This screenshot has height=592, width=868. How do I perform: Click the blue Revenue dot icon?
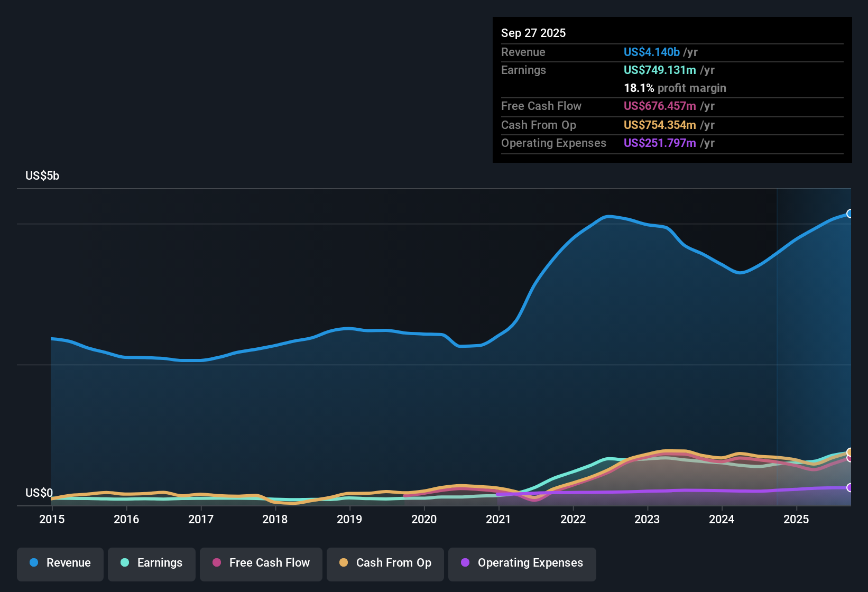[x=33, y=563]
